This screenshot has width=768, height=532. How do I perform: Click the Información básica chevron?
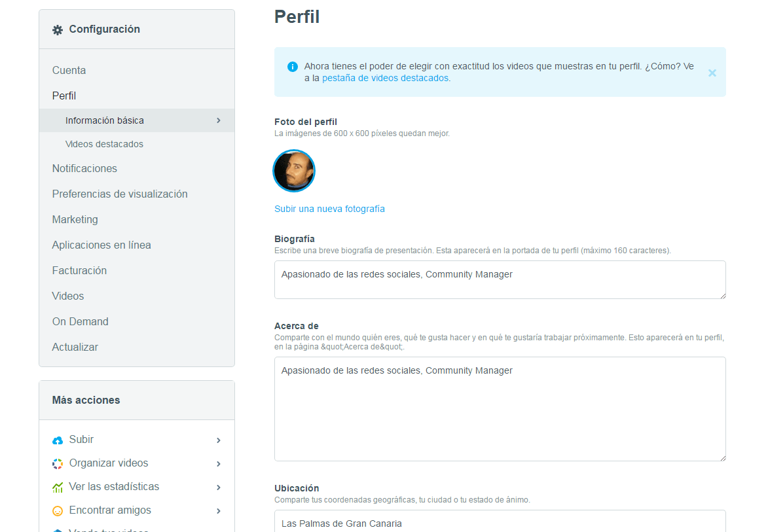point(219,120)
